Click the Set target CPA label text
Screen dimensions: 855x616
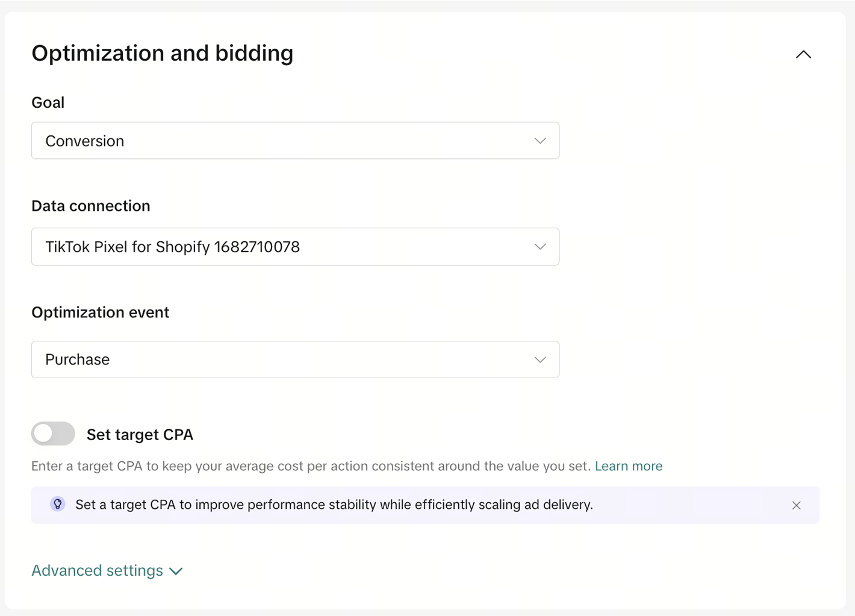tap(140, 435)
